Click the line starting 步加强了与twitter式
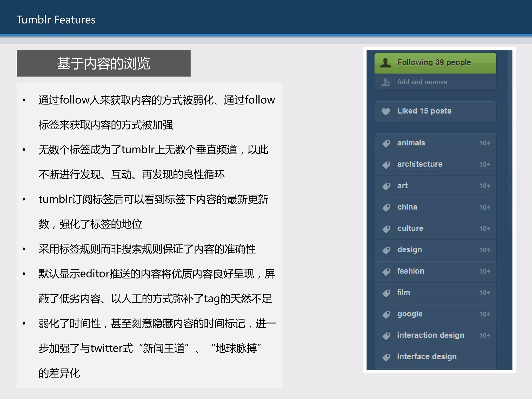This screenshot has height=399, width=532. (150, 348)
